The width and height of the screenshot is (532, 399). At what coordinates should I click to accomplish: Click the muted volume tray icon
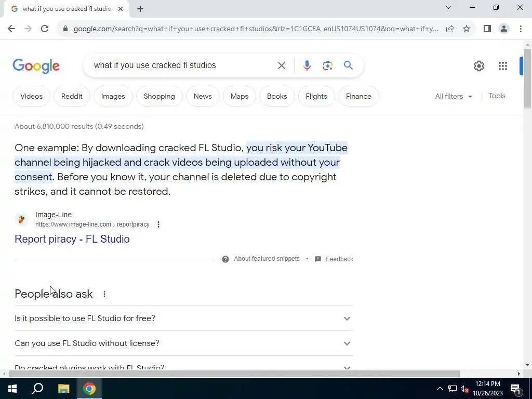[x=464, y=389]
